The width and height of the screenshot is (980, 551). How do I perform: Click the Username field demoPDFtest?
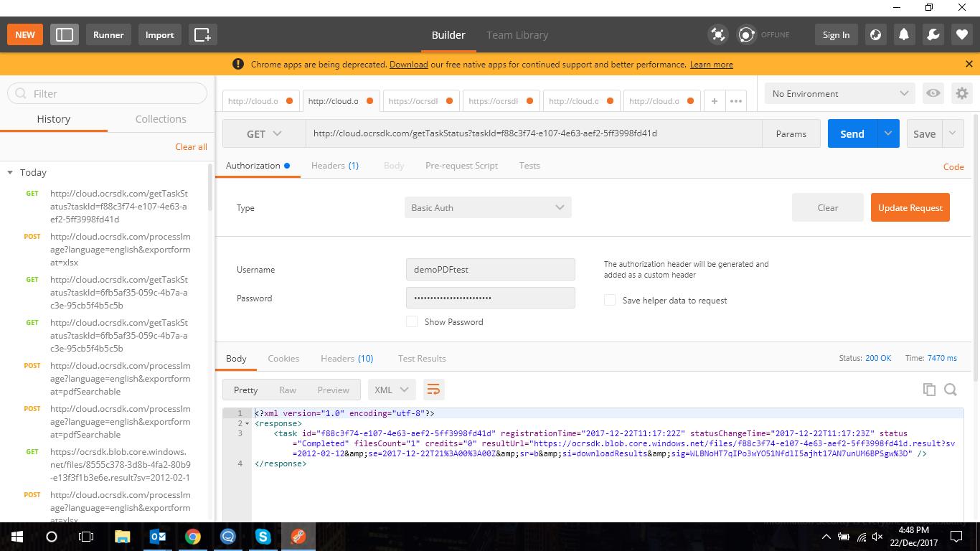click(x=490, y=269)
